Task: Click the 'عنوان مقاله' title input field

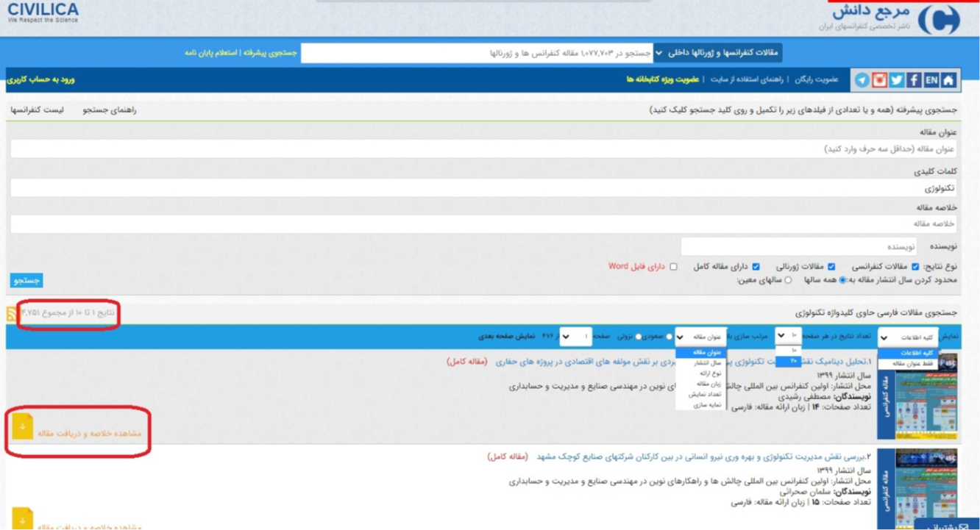Action: click(x=483, y=149)
